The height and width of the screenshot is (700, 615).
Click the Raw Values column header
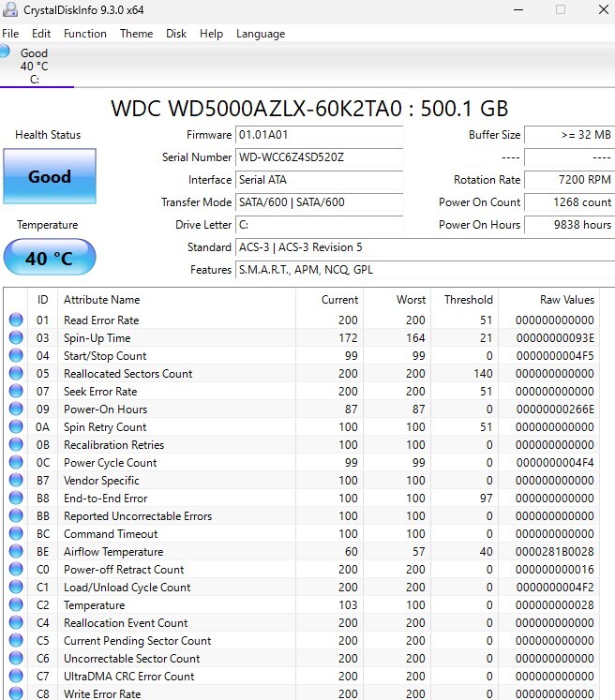(x=548, y=300)
